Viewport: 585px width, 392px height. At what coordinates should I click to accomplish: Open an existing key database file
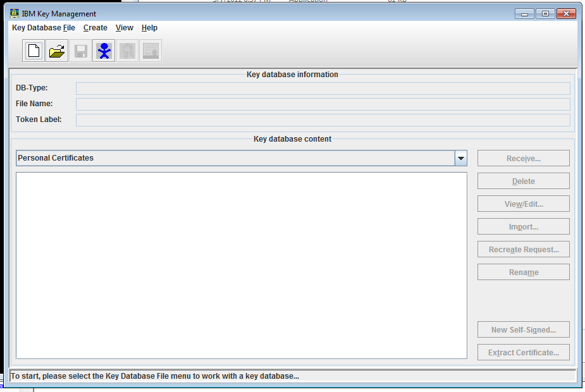point(56,51)
